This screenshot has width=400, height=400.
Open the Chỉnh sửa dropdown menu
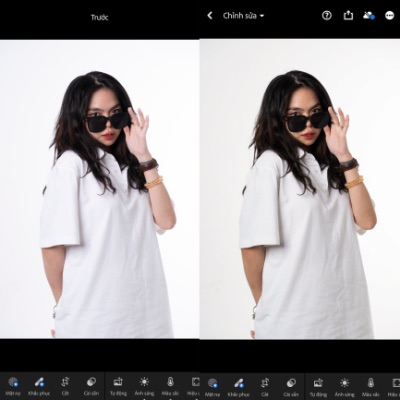click(x=243, y=16)
